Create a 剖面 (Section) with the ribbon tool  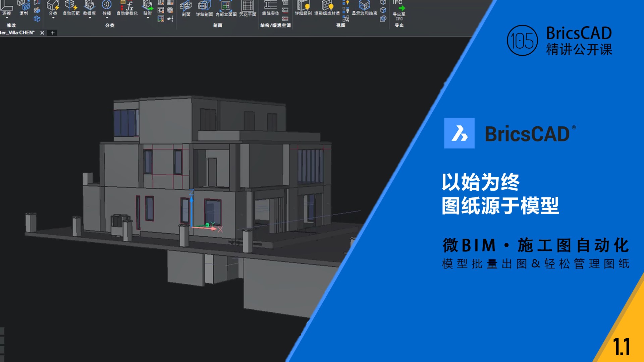[x=186, y=6]
